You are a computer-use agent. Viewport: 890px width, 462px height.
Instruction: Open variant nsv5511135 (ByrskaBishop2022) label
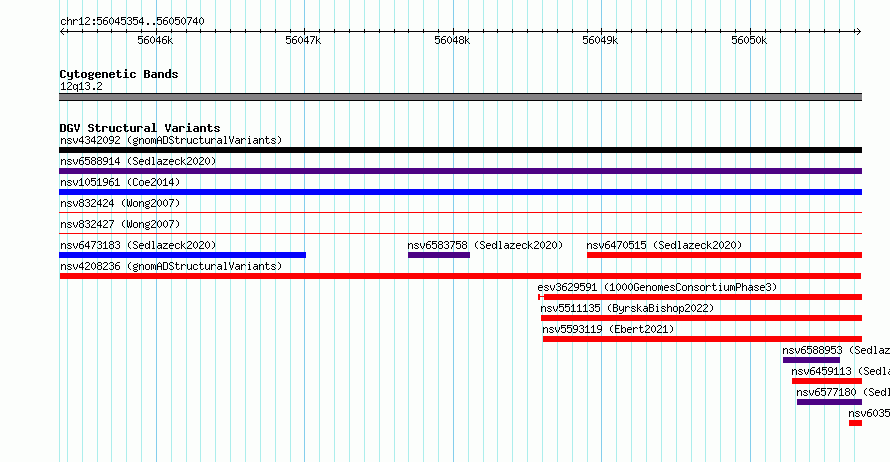(x=627, y=308)
